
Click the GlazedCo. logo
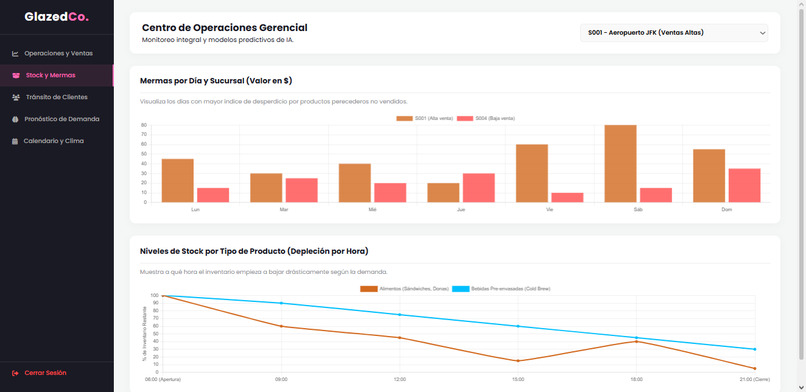[57, 17]
